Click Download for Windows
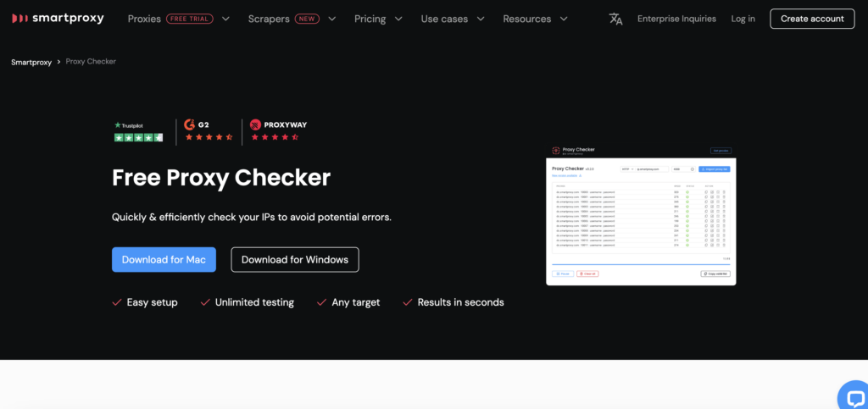 click(295, 260)
